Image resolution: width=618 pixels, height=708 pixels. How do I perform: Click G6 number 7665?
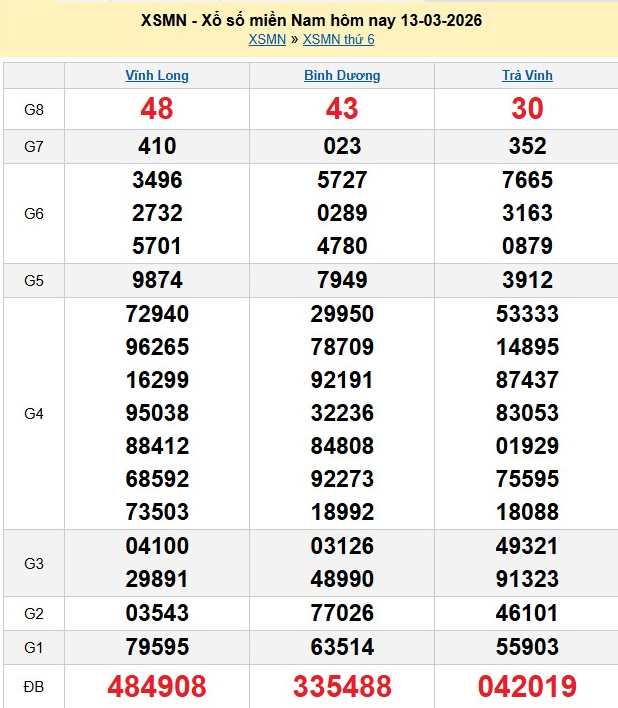(x=527, y=180)
